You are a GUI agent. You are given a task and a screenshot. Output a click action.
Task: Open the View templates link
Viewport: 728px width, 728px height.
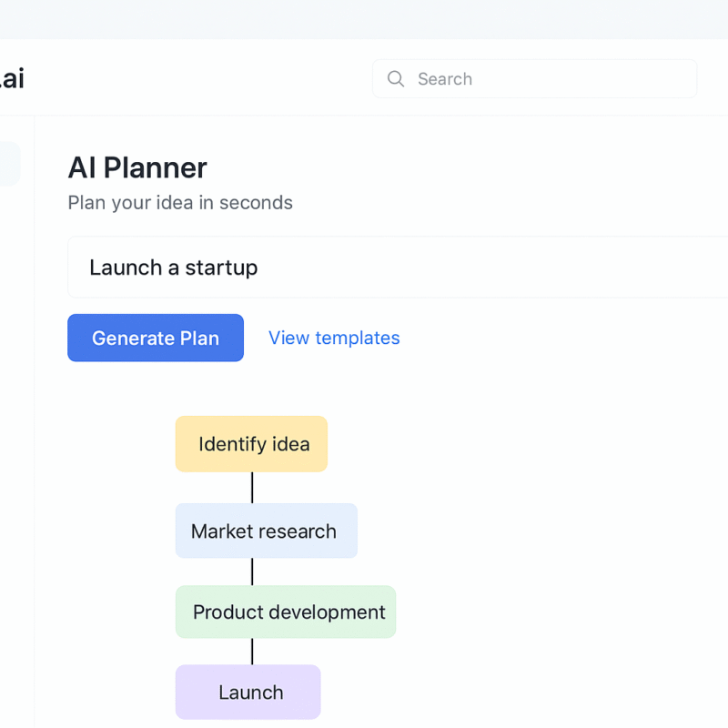point(334,338)
